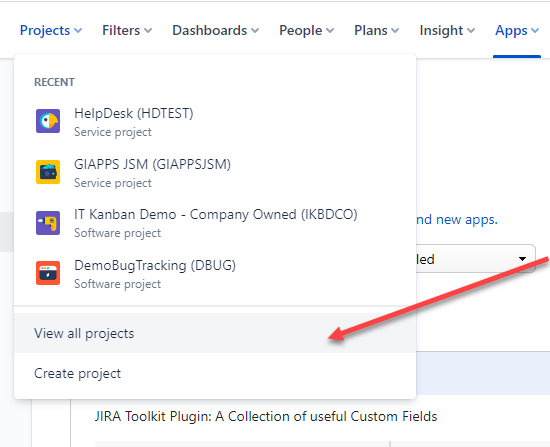This screenshot has width=550, height=447.
Task: Select HelpDesk (HDTEST) from recent projects
Action: coord(215,121)
